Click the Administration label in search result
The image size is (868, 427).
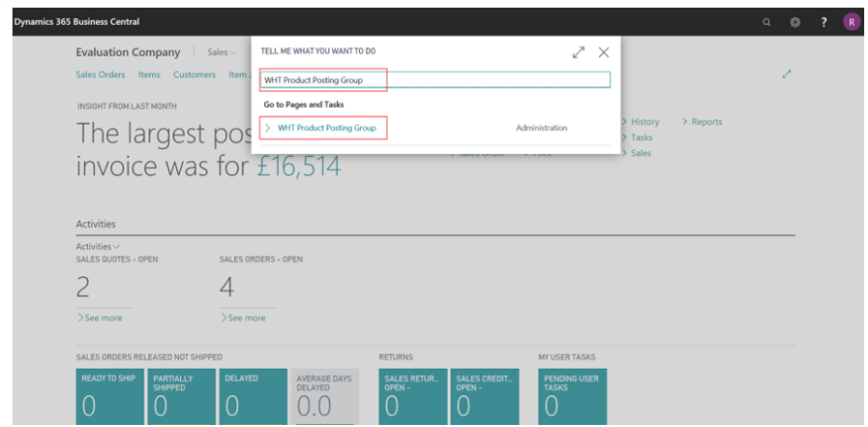(541, 128)
